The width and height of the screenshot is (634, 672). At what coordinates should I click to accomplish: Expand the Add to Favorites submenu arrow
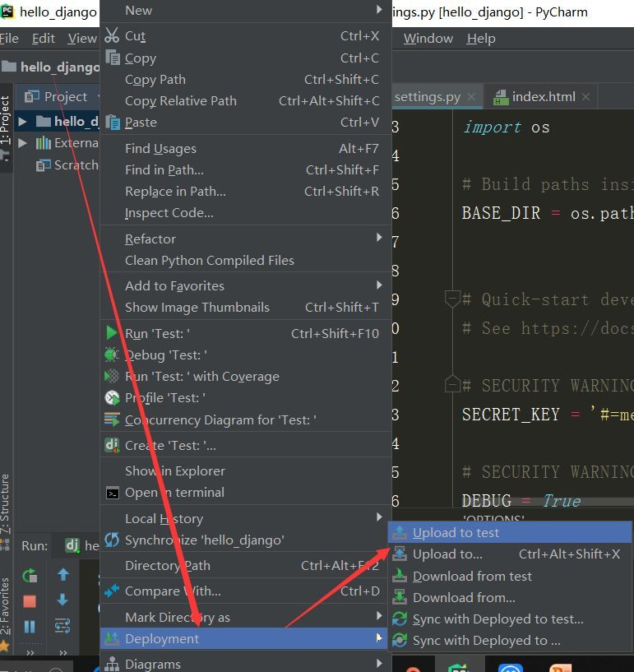[x=379, y=285]
